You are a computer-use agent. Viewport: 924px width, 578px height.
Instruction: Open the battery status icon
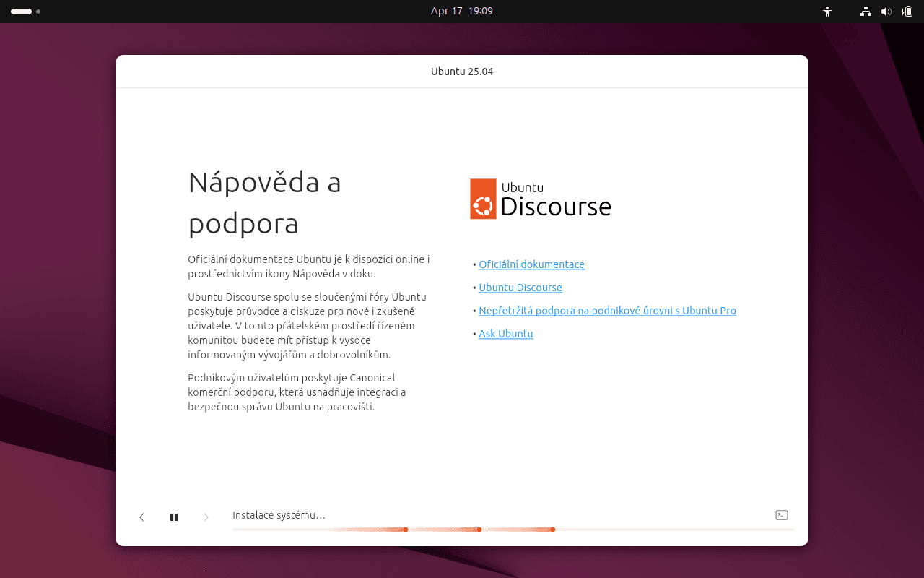coord(907,12)
